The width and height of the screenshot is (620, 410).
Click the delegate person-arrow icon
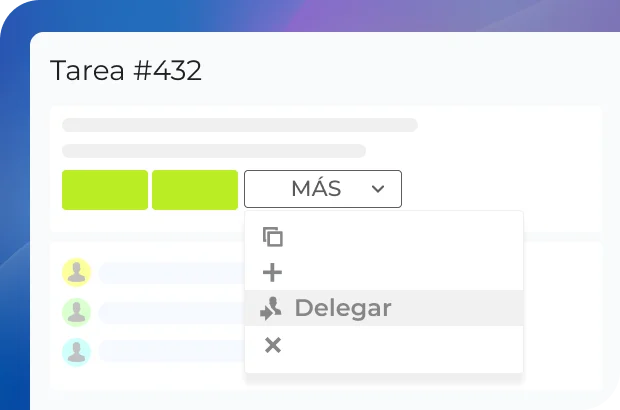(271, 308)
